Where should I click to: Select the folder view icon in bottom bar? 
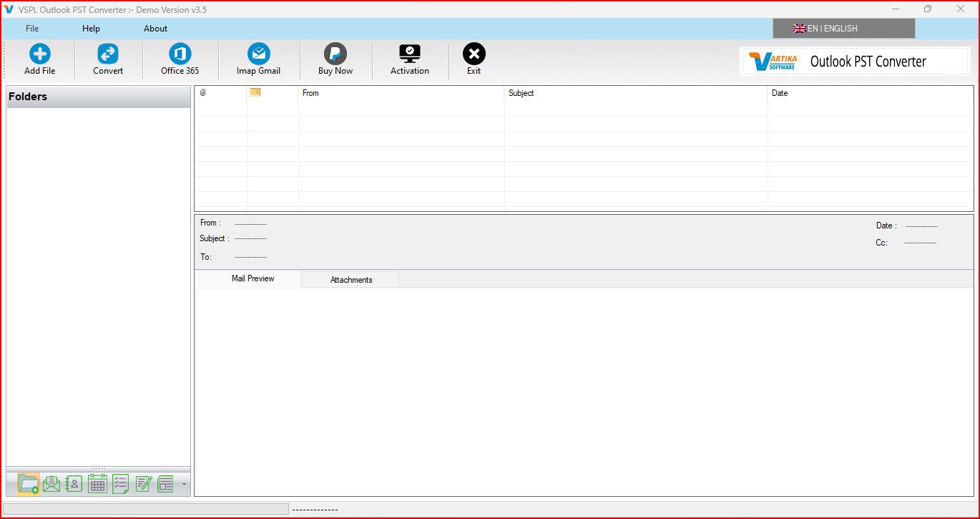[29, 484]
